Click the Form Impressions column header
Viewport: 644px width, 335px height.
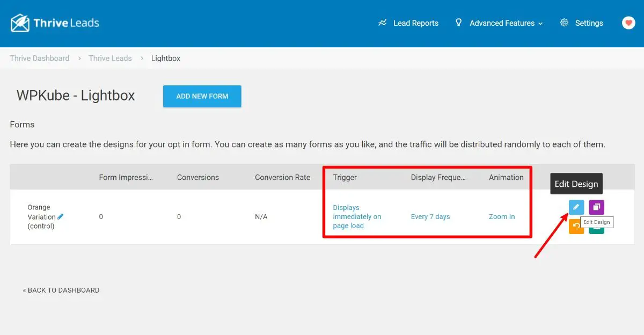click(126, 177)
